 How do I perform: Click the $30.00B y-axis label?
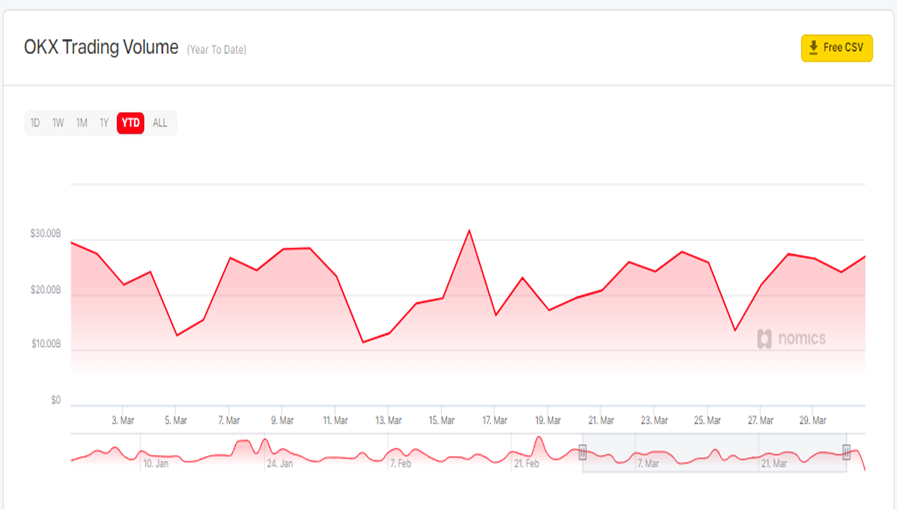coord(45,233)
